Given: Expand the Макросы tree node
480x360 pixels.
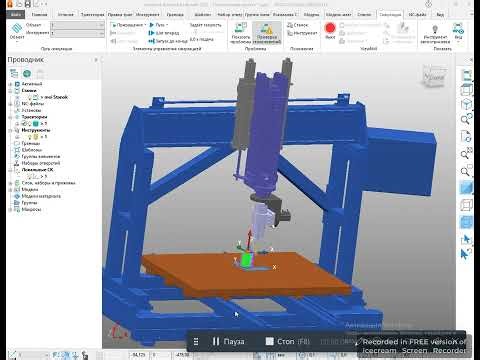Looking at the screenshot, I should (10, 209).
